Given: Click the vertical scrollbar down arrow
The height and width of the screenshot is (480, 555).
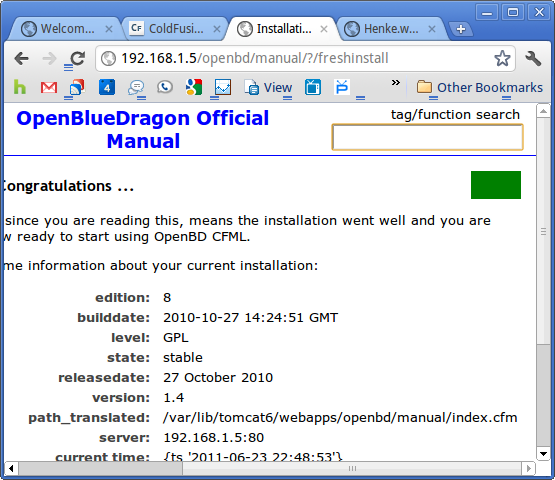Looking at the screenshot, I should [543, 453].
